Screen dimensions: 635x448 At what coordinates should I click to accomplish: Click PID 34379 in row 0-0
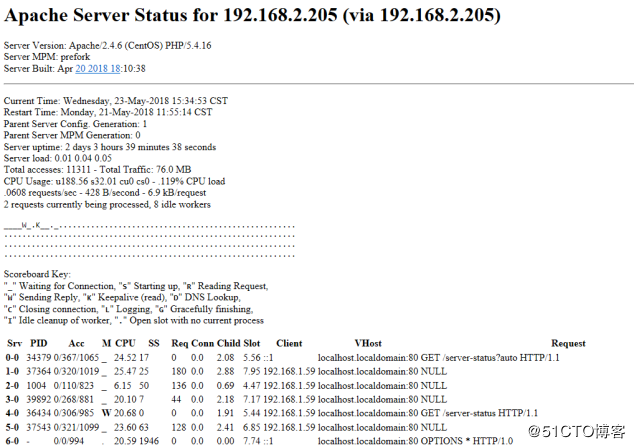click(x=39, y=357)
